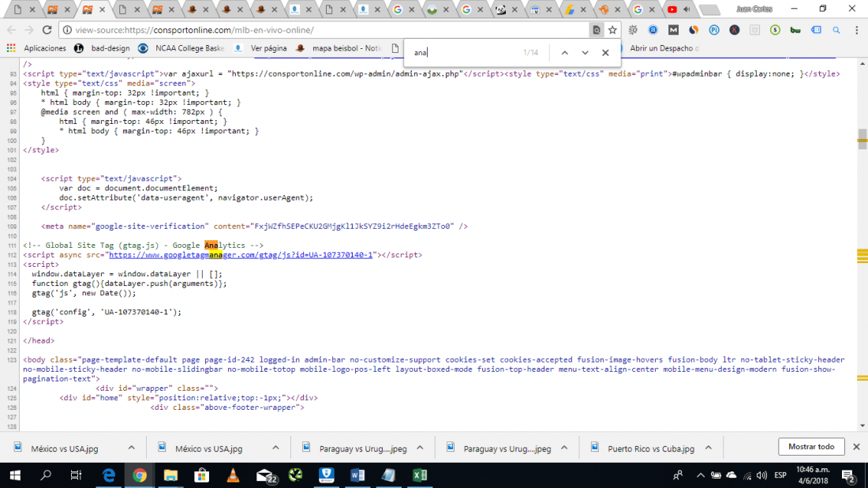Go back using the back arrow
Image resolution: width=868 pixels, height=488 pixels.
click(12, 30)
